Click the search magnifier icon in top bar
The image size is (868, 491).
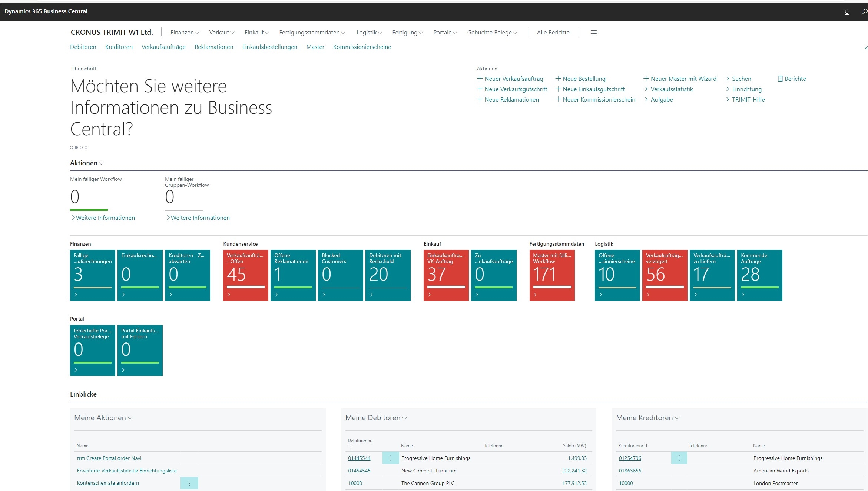pos(864,12)
